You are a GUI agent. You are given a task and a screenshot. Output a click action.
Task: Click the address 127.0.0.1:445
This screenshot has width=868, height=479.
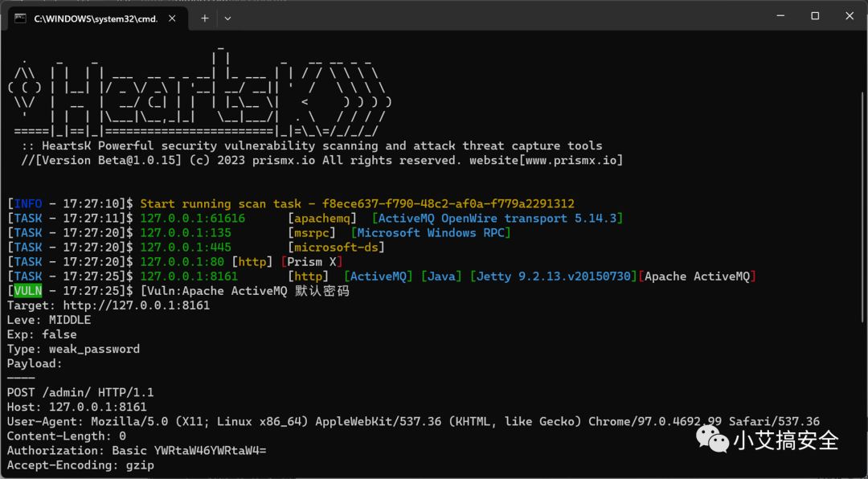click(x=186, y=247)
